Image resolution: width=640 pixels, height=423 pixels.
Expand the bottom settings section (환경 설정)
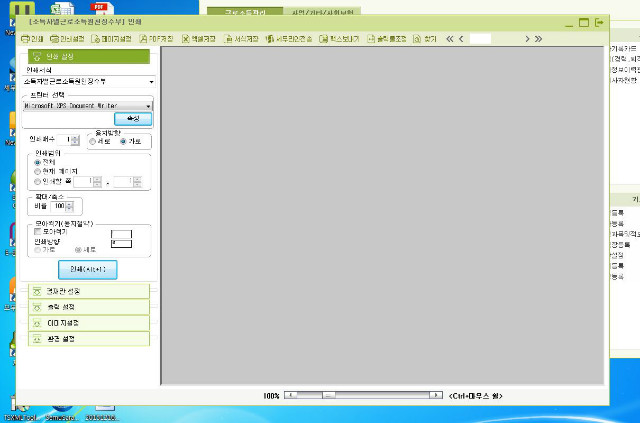[x=84, y=339]
